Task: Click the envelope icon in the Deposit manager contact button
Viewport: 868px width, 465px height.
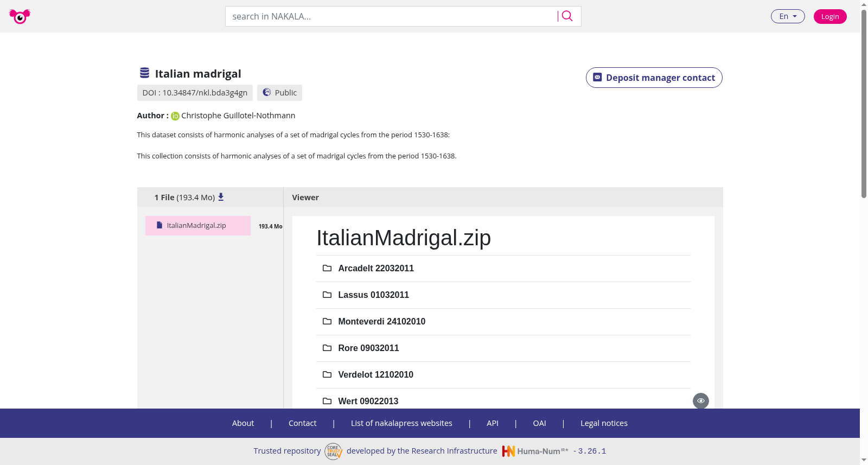Action: click(597, 77)
